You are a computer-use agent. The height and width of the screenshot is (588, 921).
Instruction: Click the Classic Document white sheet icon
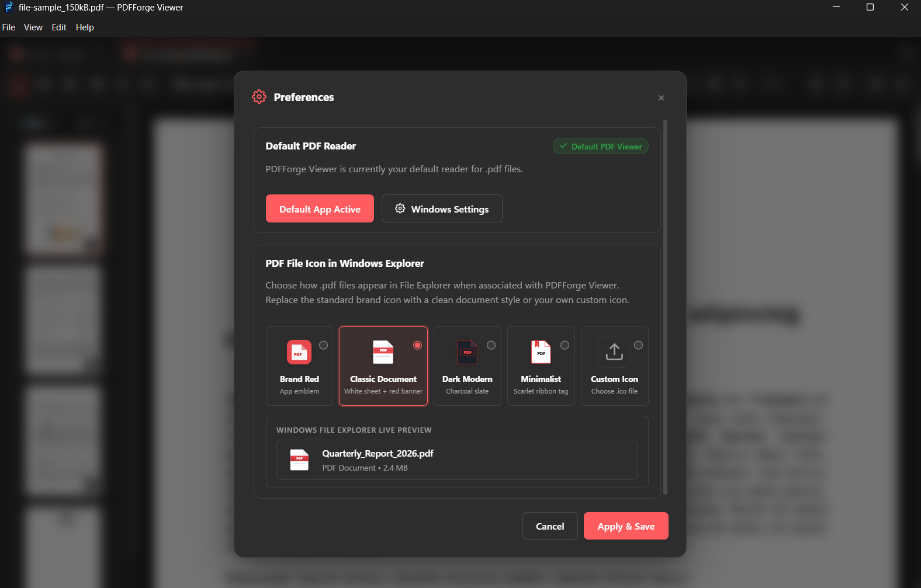point(383,352)
